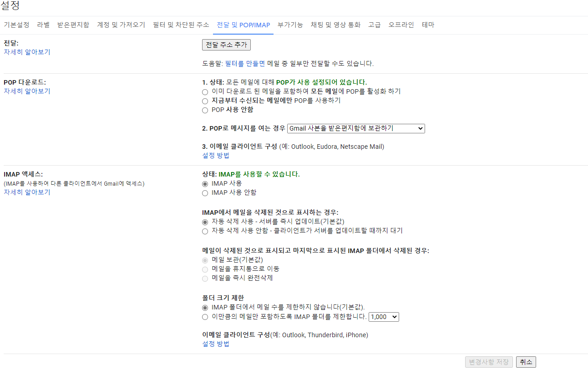Expand Gmail 사본을 받은편지함에 보관하기 dropdown

(356, 128)
